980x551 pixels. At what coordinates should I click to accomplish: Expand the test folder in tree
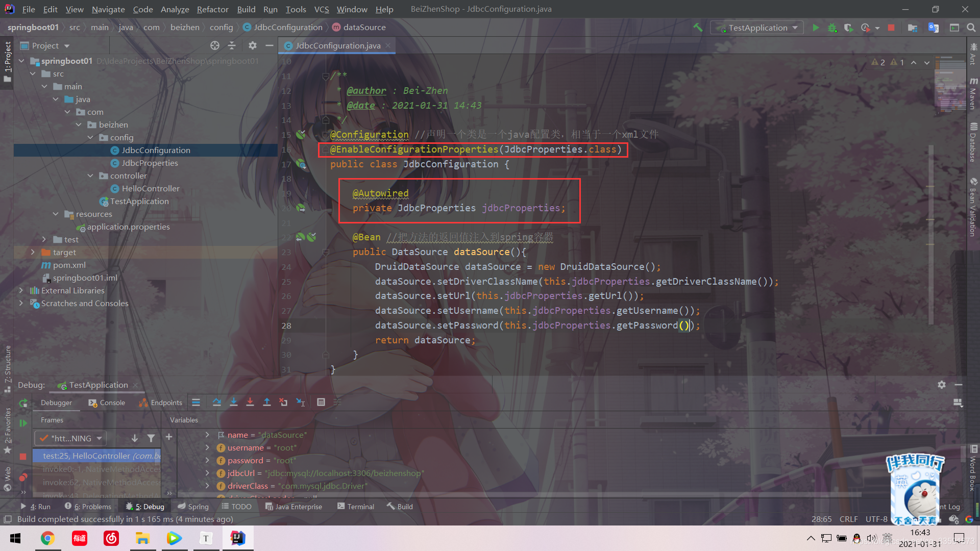click(x=44, y=240)
